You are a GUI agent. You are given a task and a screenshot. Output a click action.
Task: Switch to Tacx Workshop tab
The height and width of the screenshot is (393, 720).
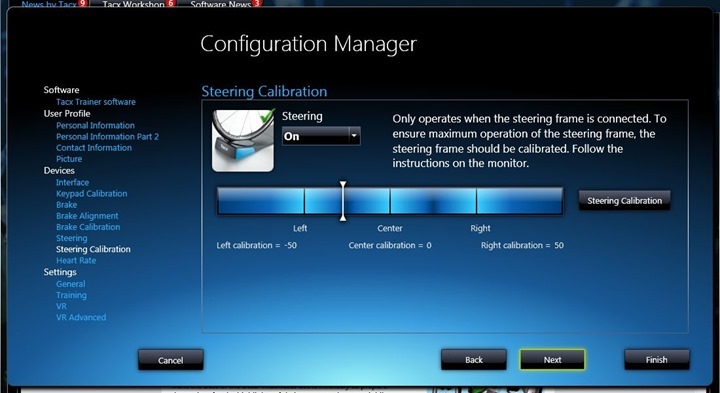(x=134, y=5)
